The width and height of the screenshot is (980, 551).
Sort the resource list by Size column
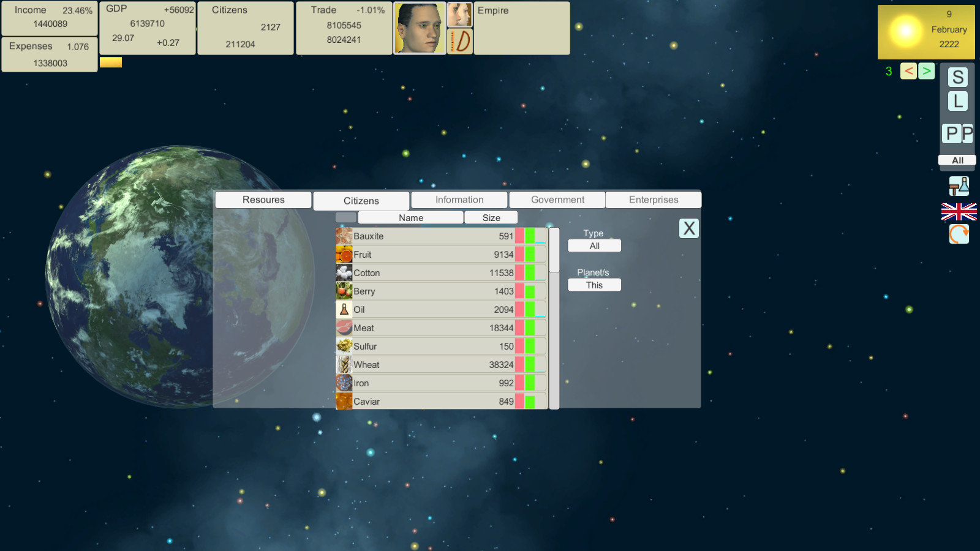491,218
